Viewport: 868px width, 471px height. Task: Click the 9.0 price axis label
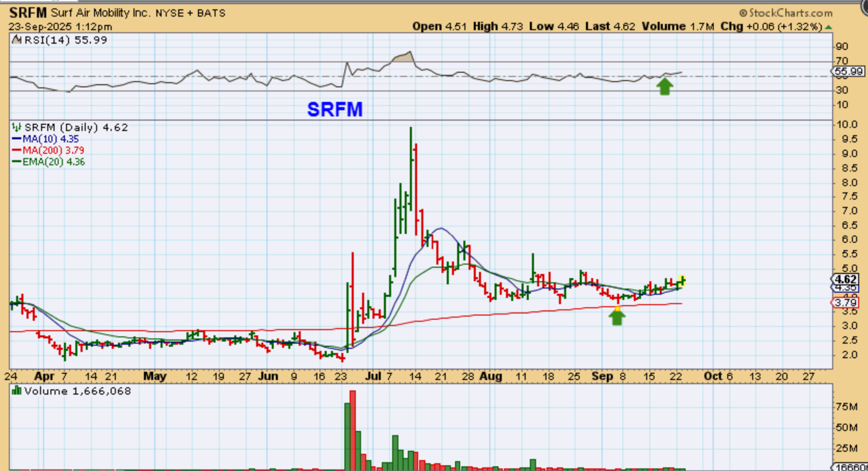(x=849, y=154)
